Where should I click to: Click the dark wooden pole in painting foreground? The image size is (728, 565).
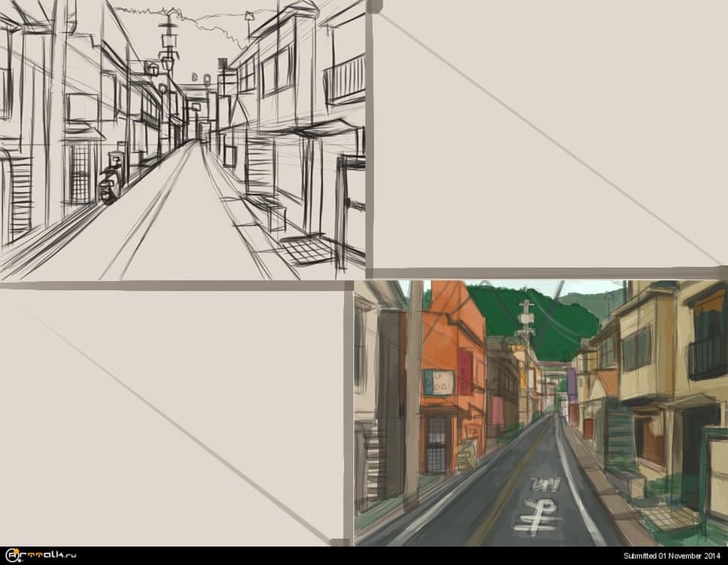click(x=413, y=399)
